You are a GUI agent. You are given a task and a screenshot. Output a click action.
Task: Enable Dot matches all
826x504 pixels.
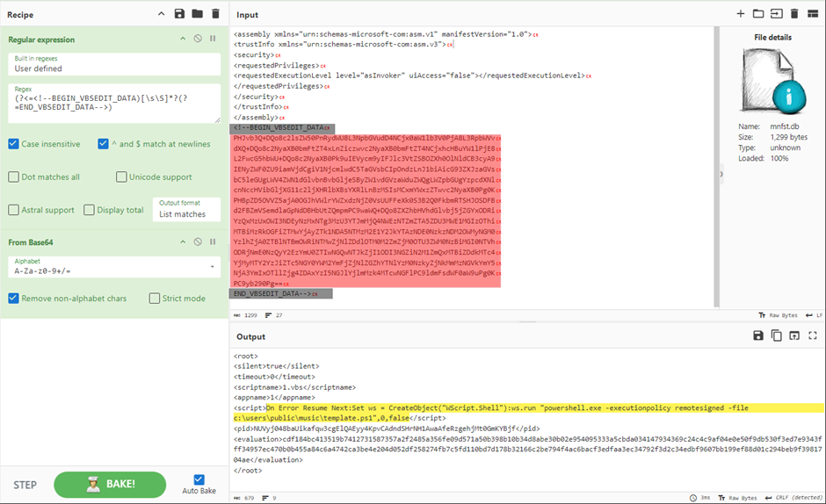click(x=14, y=177)
